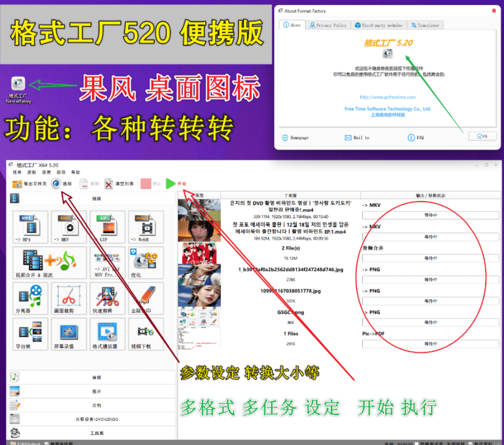Click the FAQ button in About window
This screenshot has height=445, width=504.
pos(416,138)
